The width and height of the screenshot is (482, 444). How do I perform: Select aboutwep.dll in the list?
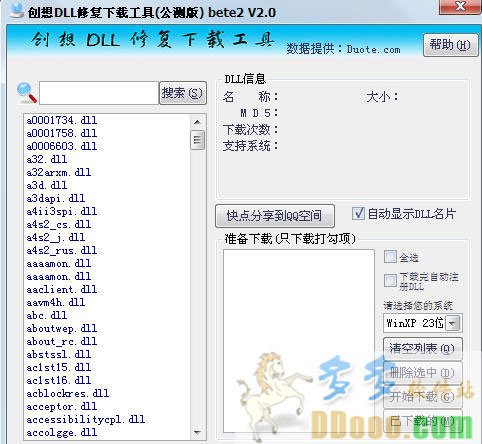[62, 328]
